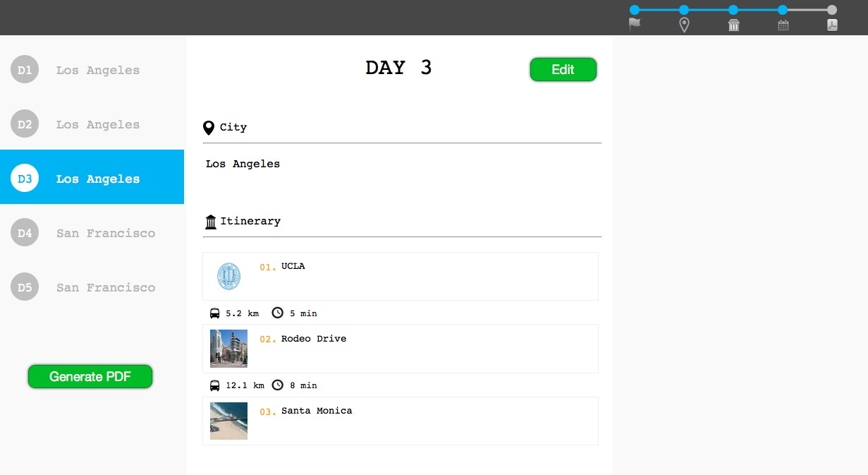Select Day 1 Los Angeles tab

pyautogui.click(x=92, y=70)
